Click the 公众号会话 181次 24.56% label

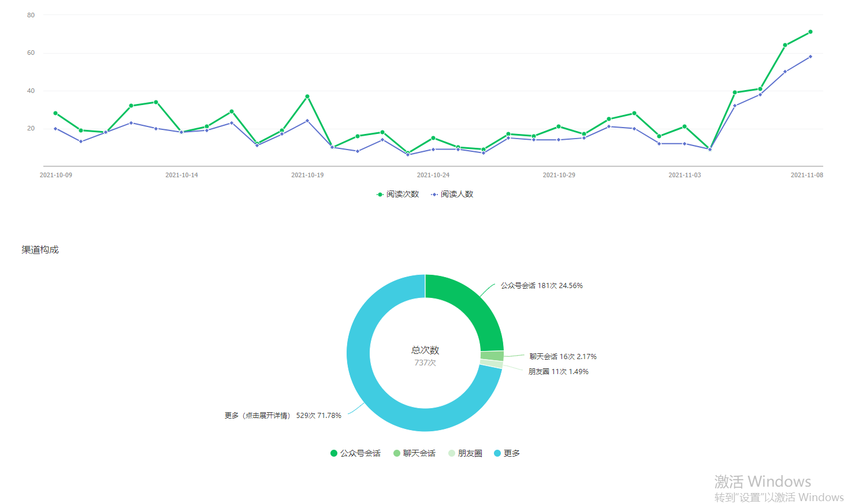pos(541,286)
